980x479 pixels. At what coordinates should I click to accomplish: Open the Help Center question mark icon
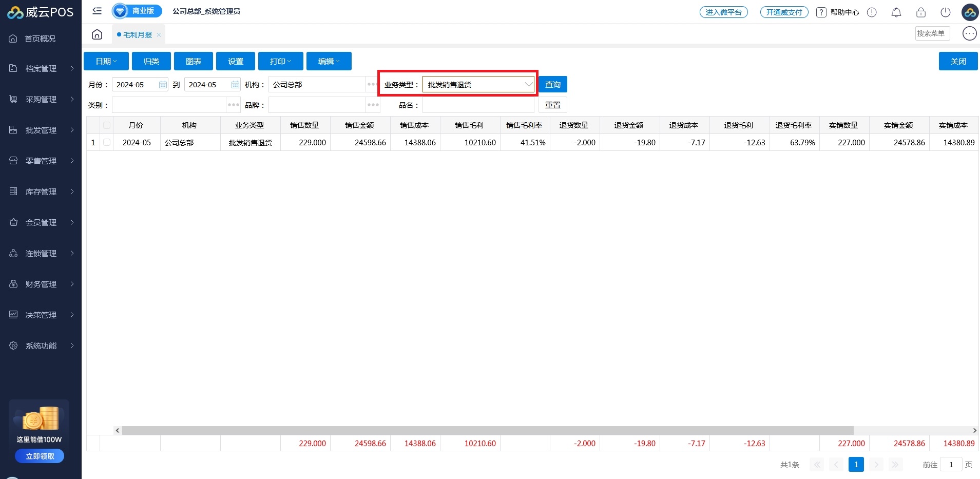pos(821,12)
